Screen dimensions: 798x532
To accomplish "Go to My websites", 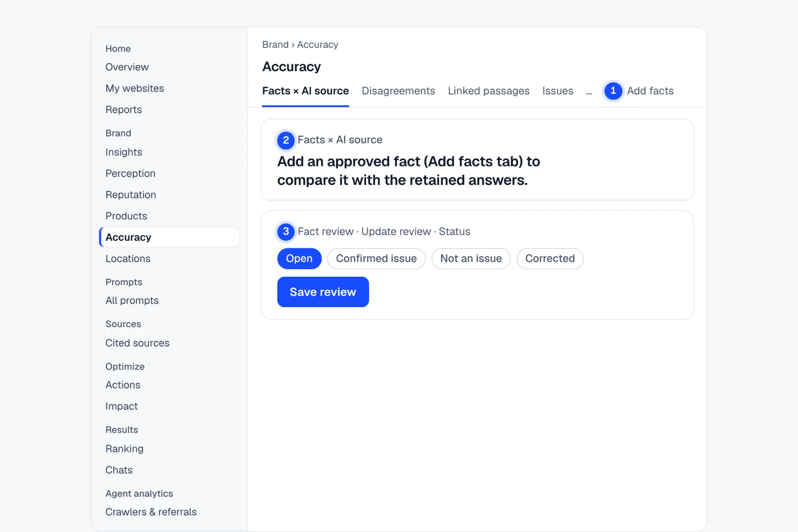I will pyautogui.click(x=135, y=88).
